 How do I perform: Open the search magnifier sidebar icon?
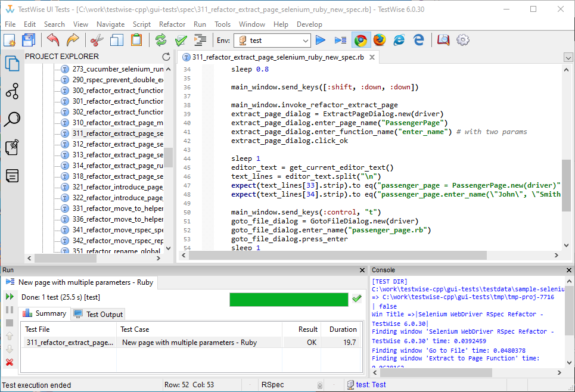12,119
